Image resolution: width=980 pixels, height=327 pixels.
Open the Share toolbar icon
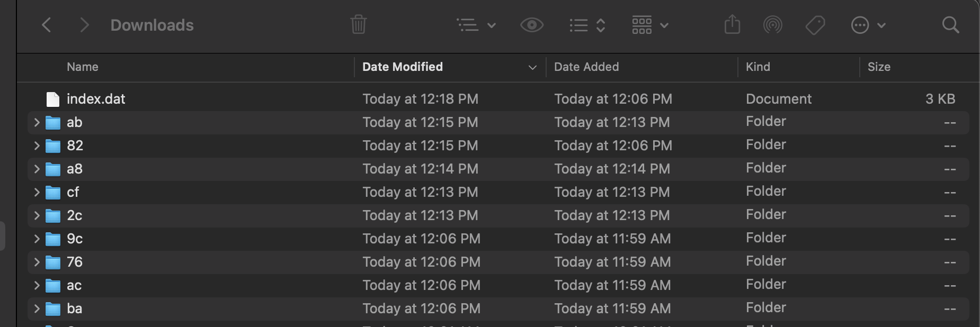click(732, 25)
